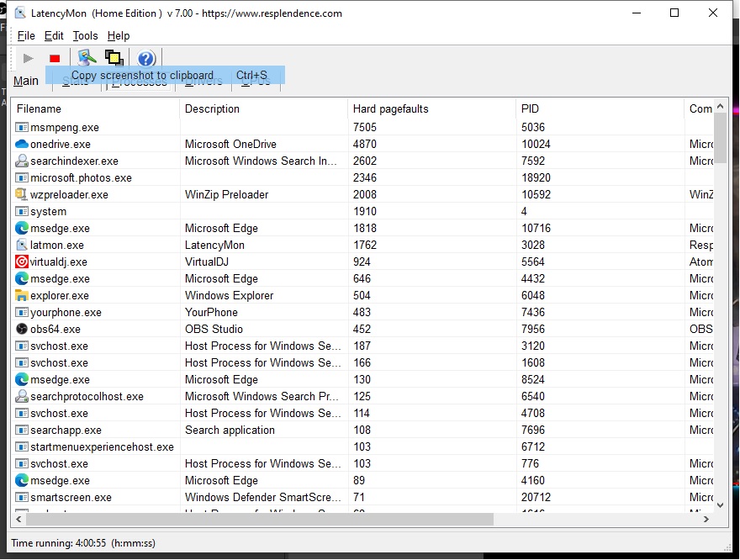Click the Search application description
This screenshot has width=740, height=560.
(230, 431)
